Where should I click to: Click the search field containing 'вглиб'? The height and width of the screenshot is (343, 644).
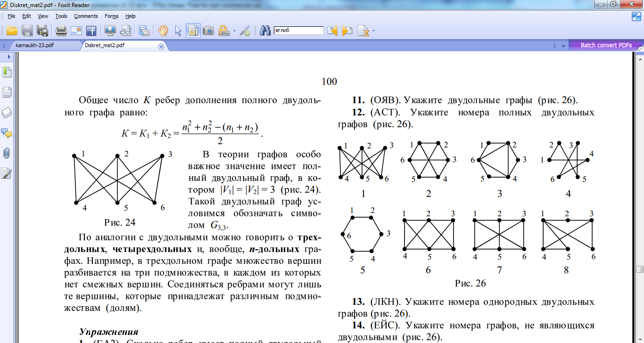pos(298,31)
